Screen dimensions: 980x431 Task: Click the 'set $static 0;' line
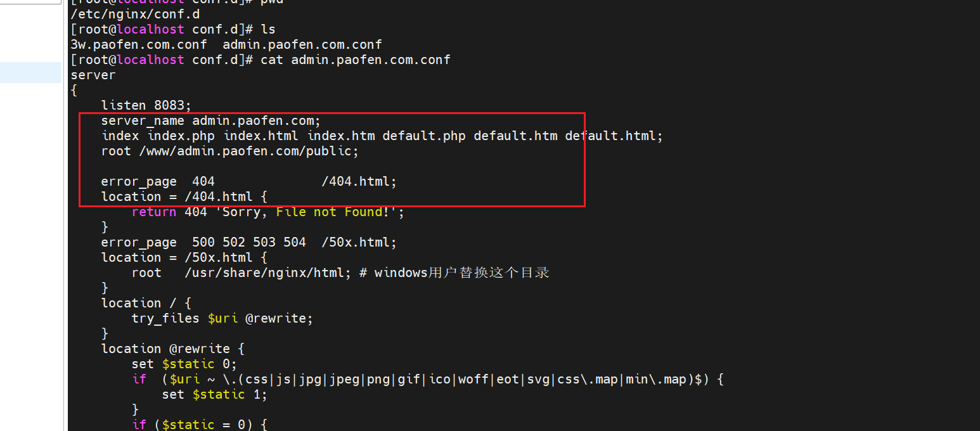[184, 364]
